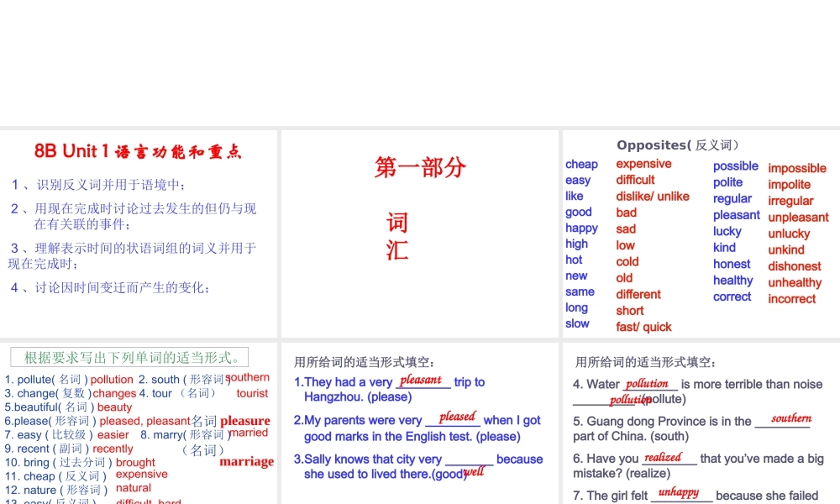The width and height of the screenshot is (840, 504).
Task: Click the blue word 'new'
Action: tap(576, 276)
